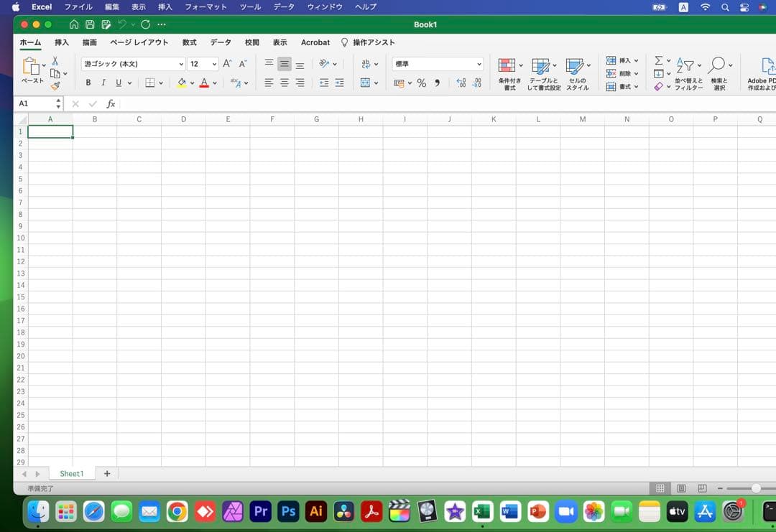The width and height of the screenshot is (776, 532).
Task: Add a new sheet with the plus button
Action: 107,473
